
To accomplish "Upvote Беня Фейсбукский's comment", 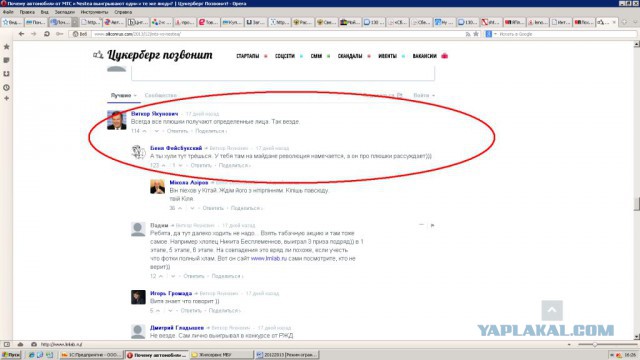I will tap(163, 165).
